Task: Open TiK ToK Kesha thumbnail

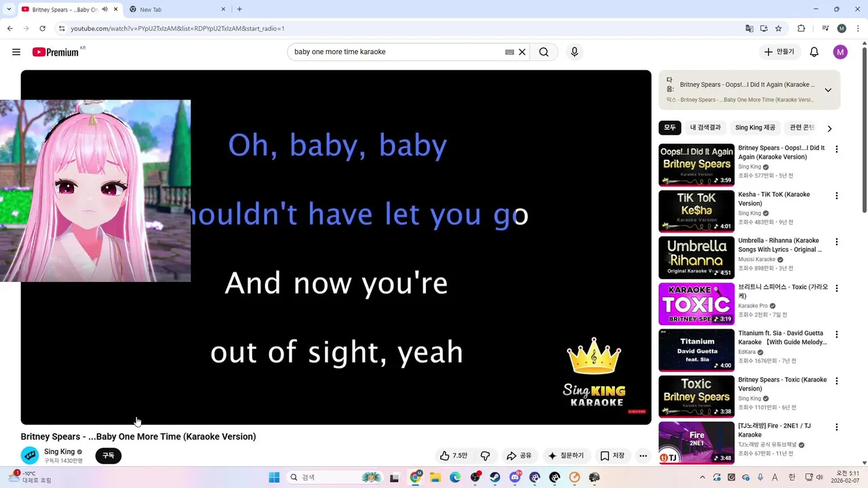Action: point(696,211)
